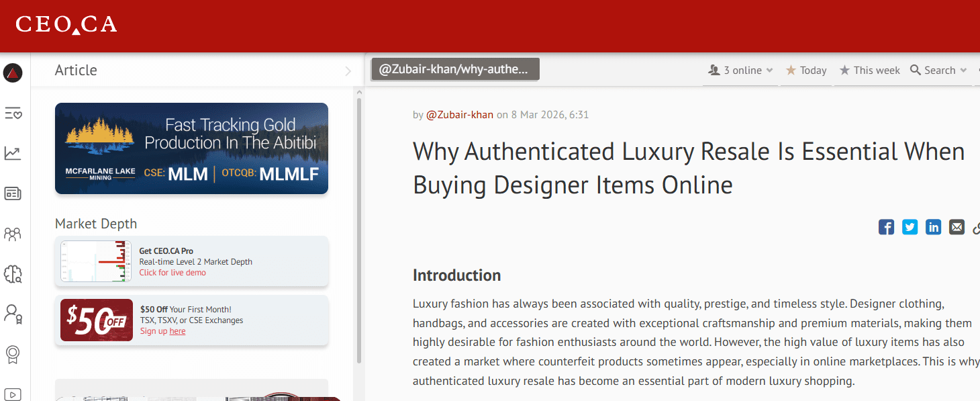Image resolution: width=980 pixels, height=401 pixels.
Task: Open the @Zubair-khan author profile link
Action: coord(460,115)
